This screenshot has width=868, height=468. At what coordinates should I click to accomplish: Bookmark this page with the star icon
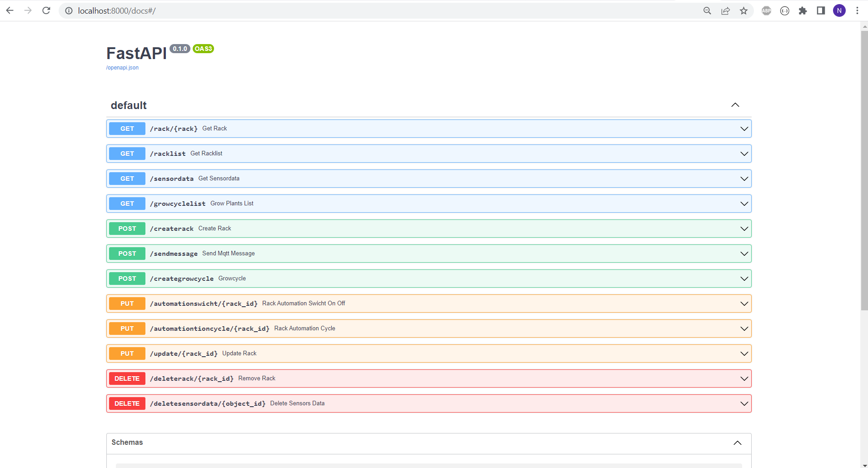point(743,10)
